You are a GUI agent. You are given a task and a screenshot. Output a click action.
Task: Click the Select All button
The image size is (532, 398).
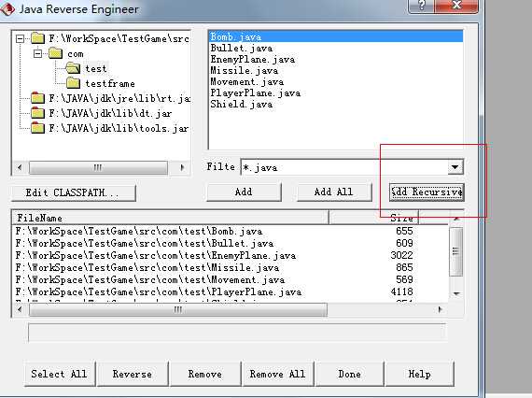tap(59, 374)
